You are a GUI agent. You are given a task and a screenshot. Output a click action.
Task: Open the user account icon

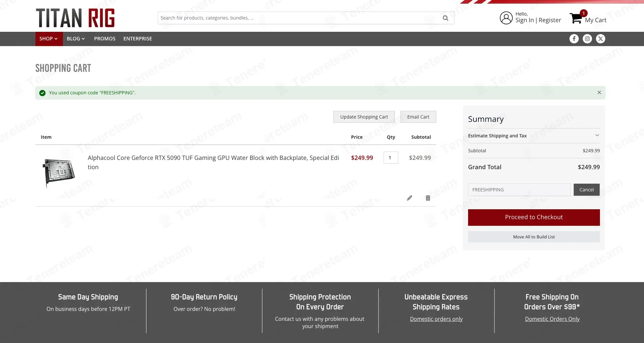tap(506, 18)
